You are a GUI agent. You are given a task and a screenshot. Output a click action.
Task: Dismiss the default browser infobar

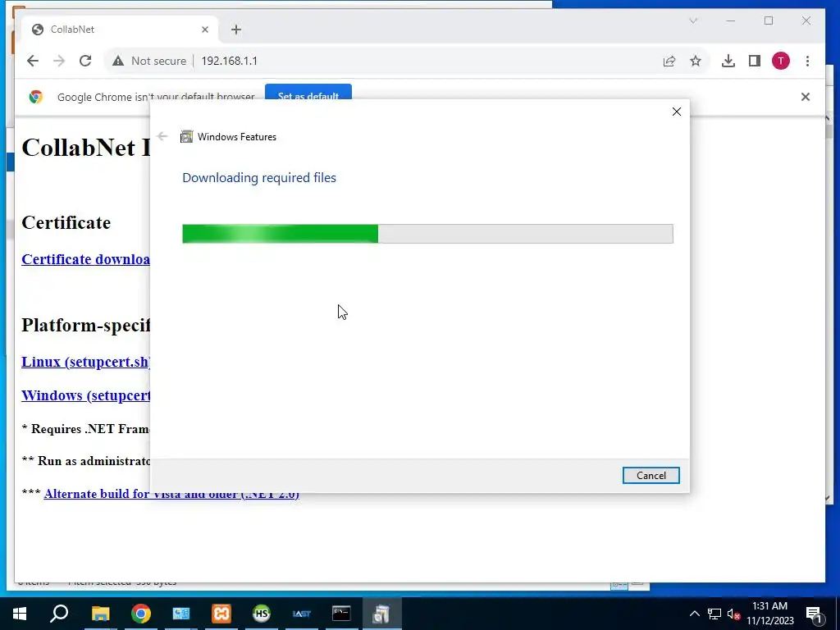click(806, 97)
